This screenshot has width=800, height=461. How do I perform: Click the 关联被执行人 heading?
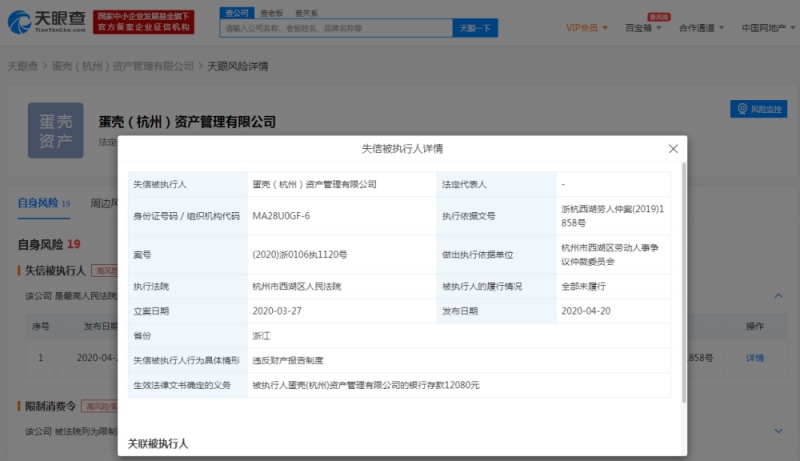pyautogui.click(x=158, y=444)
